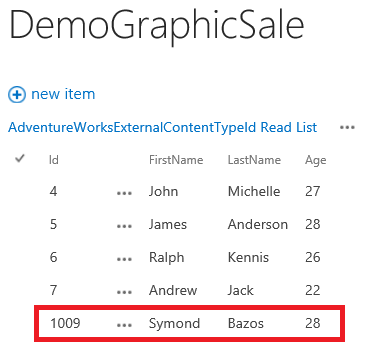
Task: Create a new item link
Action: [x=63, y=94]
